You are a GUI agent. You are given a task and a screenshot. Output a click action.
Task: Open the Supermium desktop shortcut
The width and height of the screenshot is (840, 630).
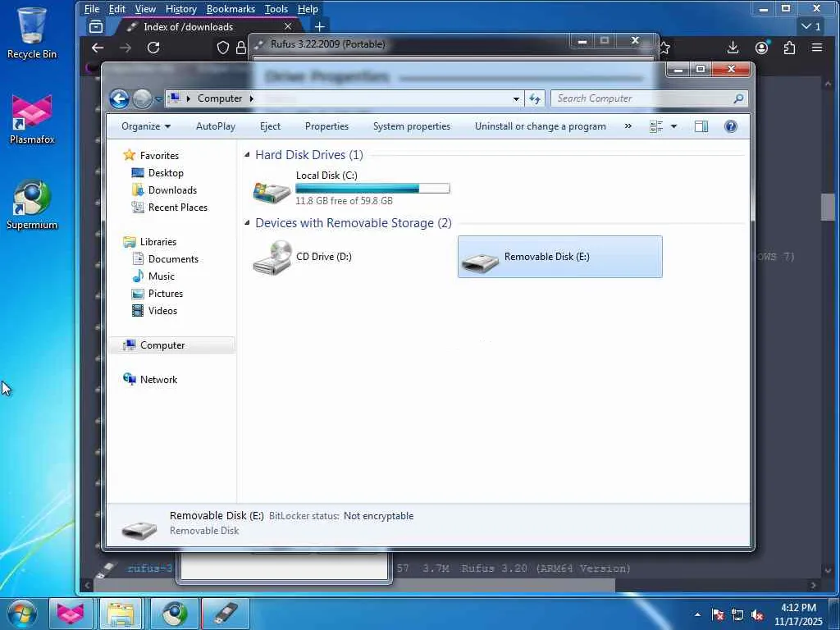32,205
